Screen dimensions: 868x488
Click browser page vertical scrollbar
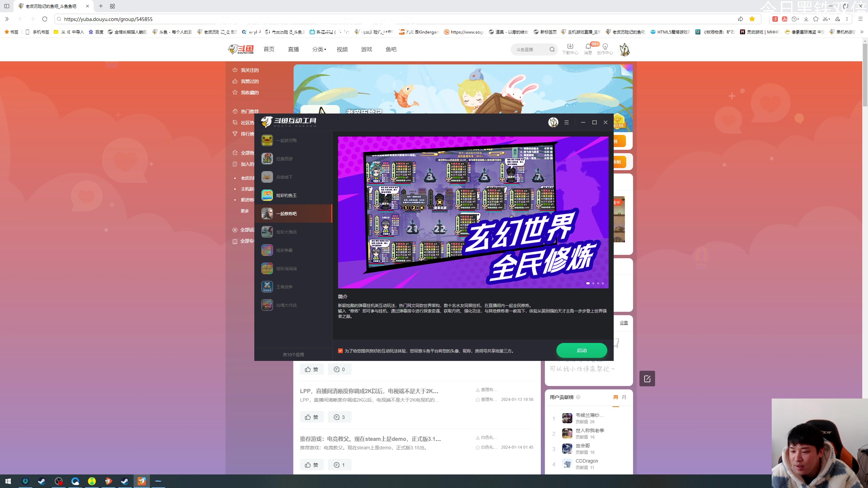point(865,75)
